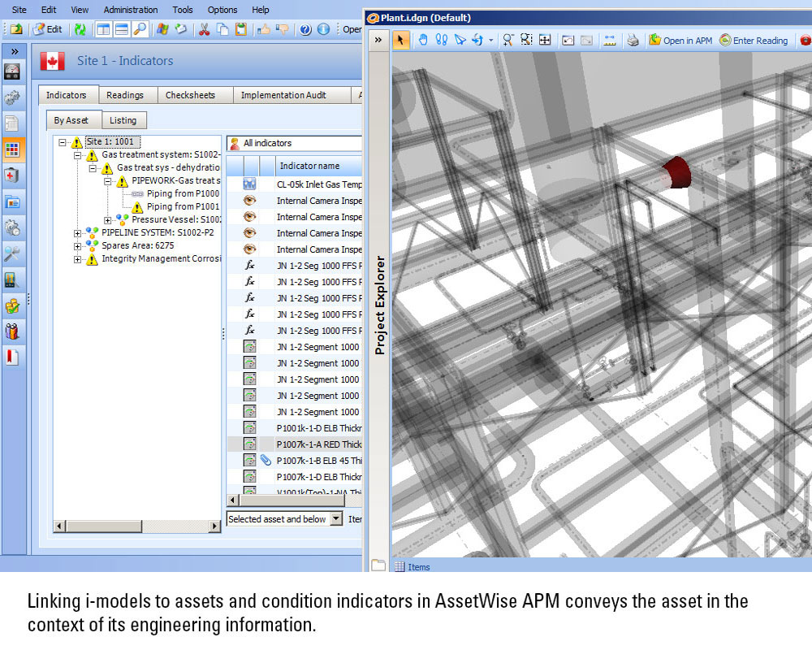Select the P1007k-1-A RED Thick indicator row
The width and height of the screenshot is (812, 663).
(294, 444)
